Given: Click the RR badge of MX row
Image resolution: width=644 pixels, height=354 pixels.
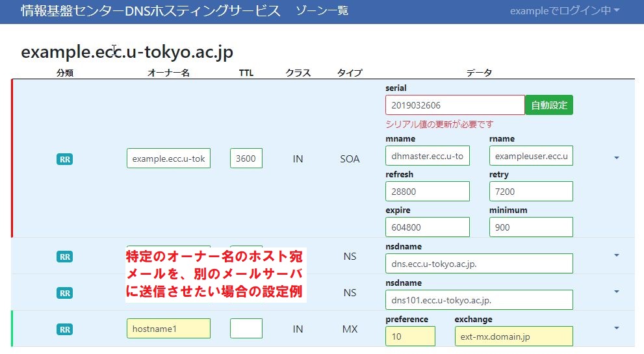Looking at the screenshot, I should [x=64, y=329].
